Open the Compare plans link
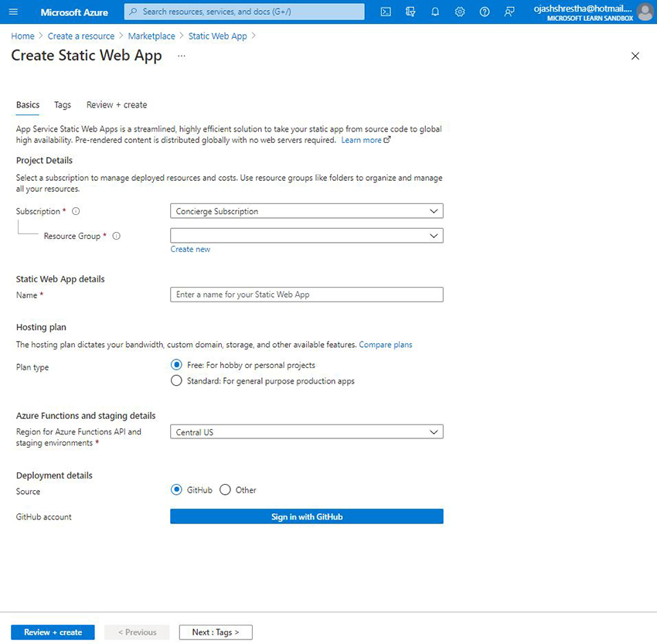 click(385, 344)
